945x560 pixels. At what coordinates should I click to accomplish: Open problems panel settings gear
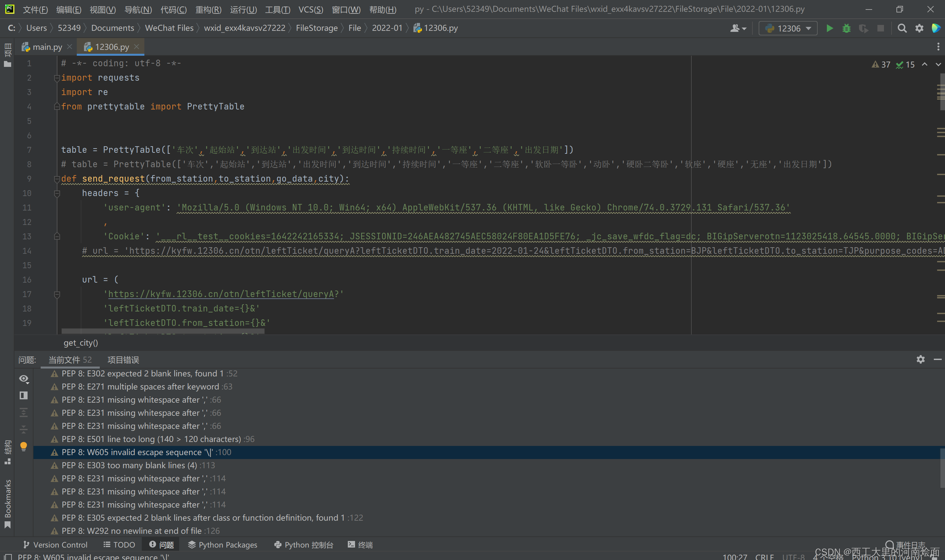click(x=920, y=359)
